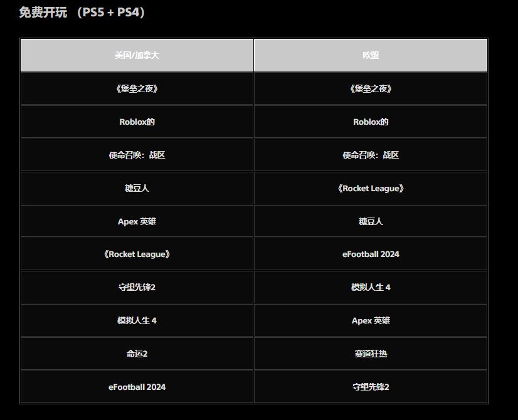The height and width of the screenshot is (420, 518).
Task: Click 命运2 cell
Action: click(x=137, y=354)
